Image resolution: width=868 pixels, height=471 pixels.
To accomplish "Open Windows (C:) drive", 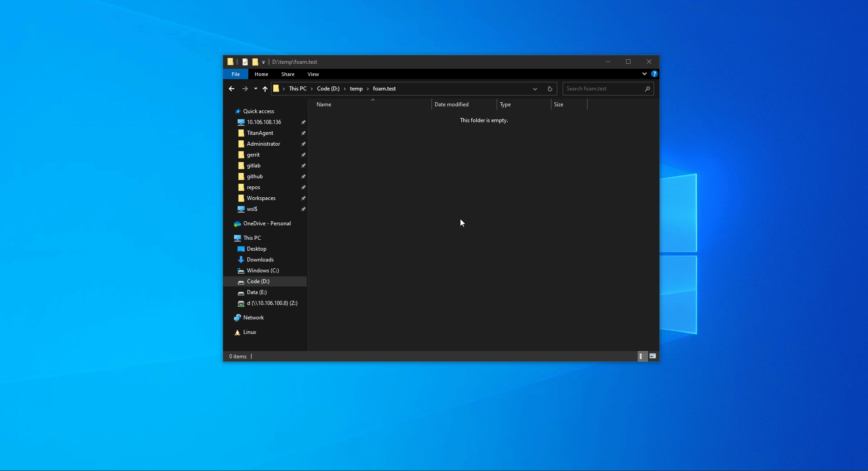I will [x=263, y=271].
